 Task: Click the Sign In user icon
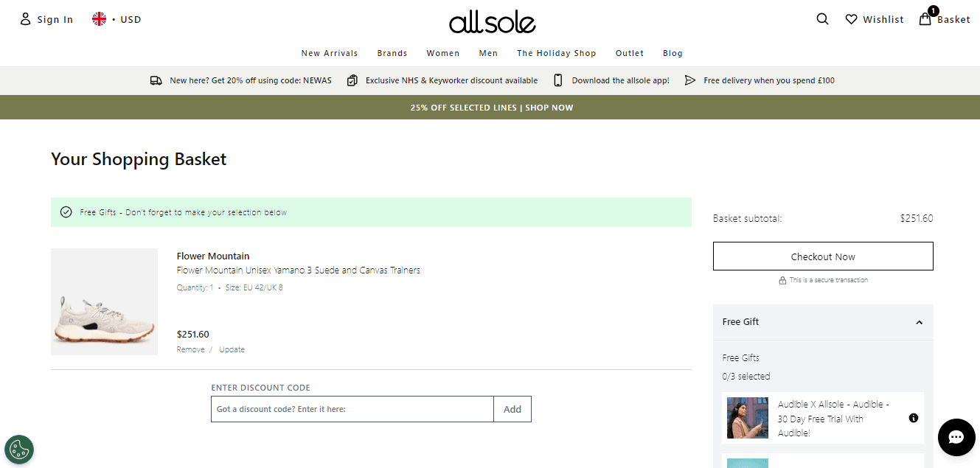coord(25,19)
